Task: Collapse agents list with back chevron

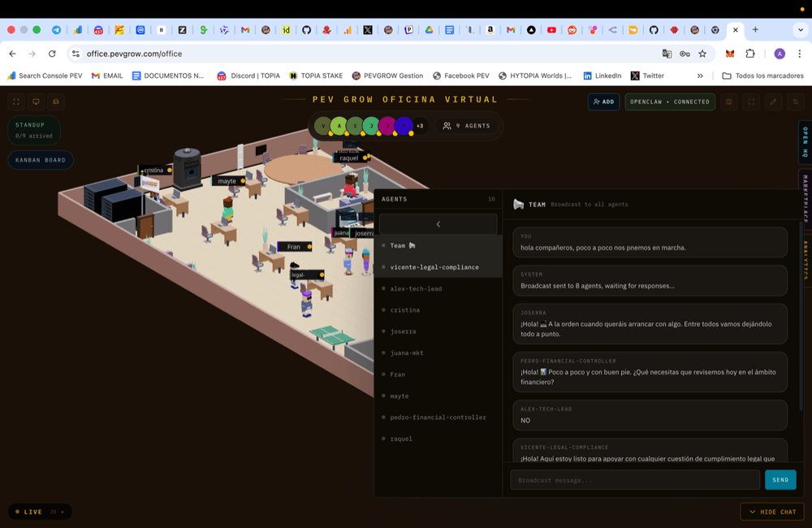Action: click(x=438, y=224)
